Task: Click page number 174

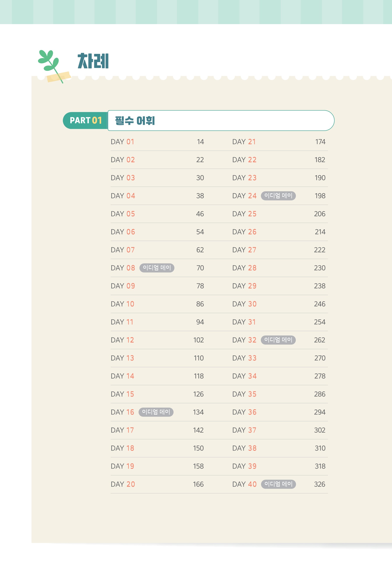Action: click(x=320, y=142)
